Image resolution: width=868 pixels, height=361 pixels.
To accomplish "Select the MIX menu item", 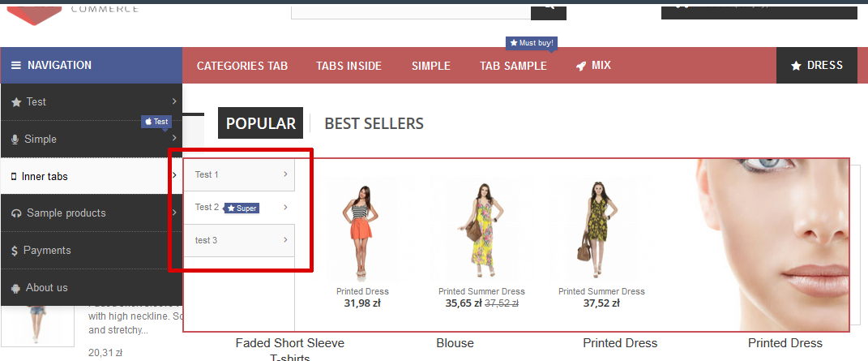I will coord(593,66).
